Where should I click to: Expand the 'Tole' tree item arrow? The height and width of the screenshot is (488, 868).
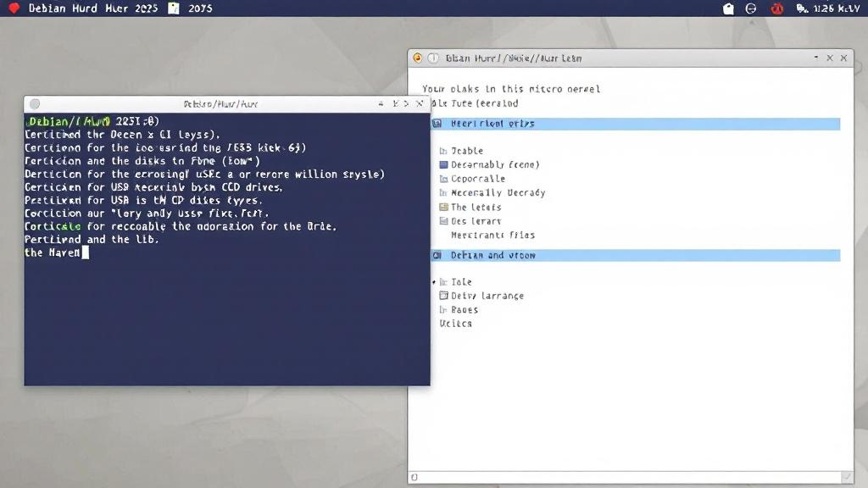click(434, 282)
